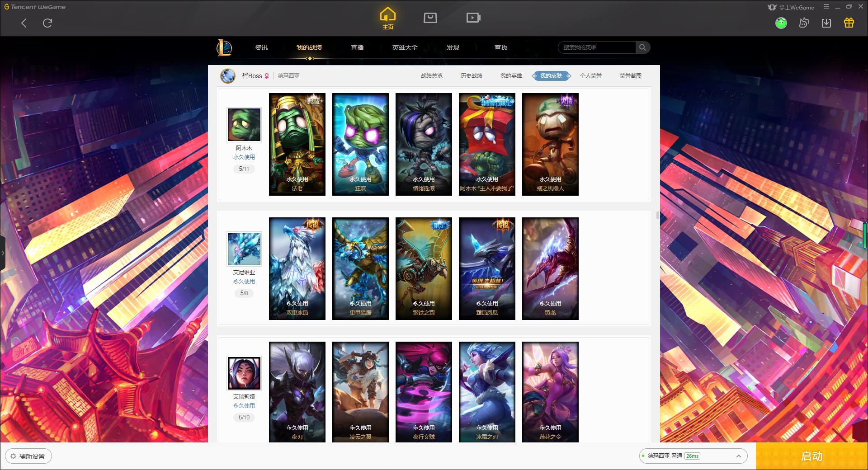
Task: Open the 莲花之令 skin card
Action: pyautogui.click(x=550, y=392)
